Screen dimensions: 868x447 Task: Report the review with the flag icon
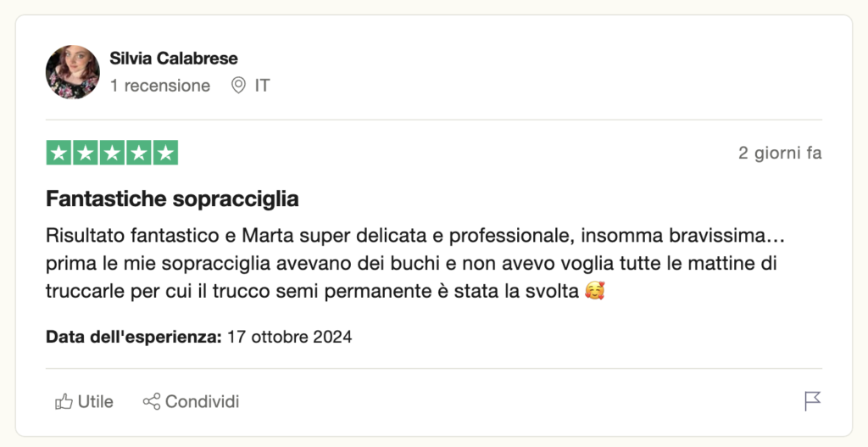click(812, 402)
